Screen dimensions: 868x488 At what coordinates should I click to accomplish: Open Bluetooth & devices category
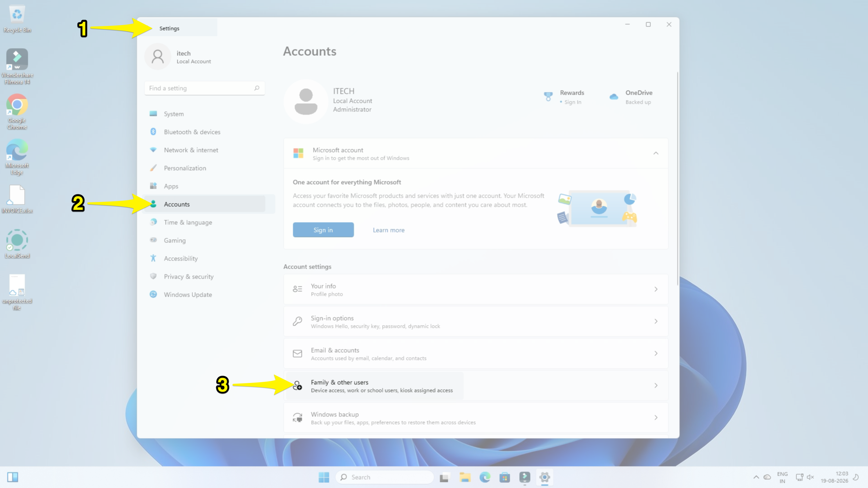click(204, 132)
